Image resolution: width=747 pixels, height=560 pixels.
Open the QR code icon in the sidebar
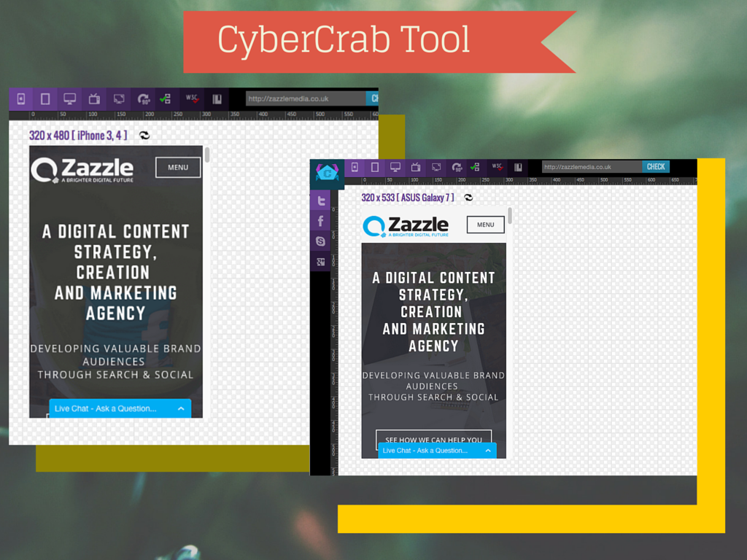321,262
